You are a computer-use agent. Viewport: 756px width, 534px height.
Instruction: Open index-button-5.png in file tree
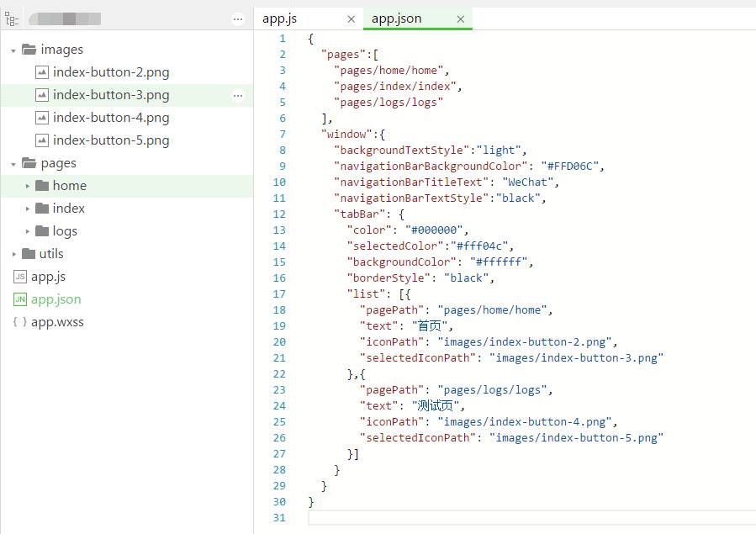tap(110, 140)
